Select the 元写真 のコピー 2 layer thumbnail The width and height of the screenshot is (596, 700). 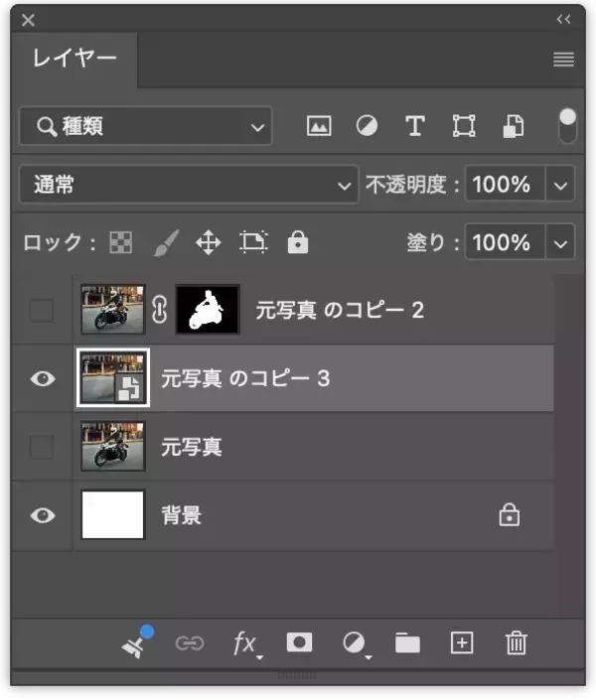coord(112,310)
